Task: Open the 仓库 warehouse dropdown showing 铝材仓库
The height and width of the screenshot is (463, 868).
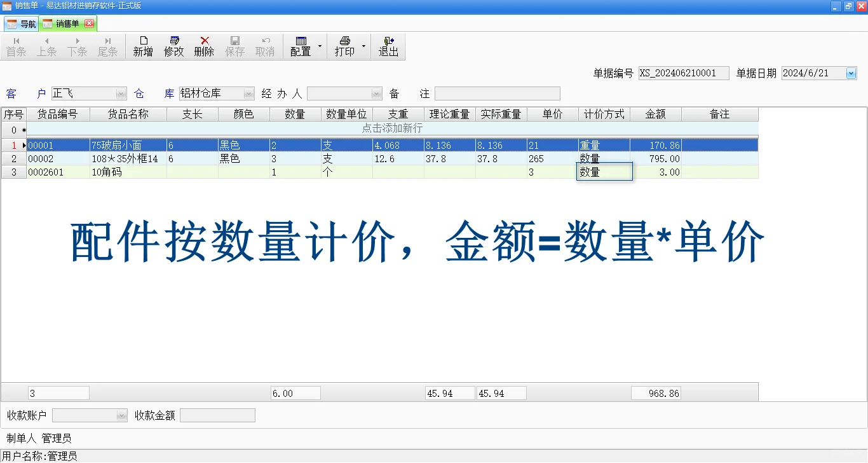Action: click(248, 93)
